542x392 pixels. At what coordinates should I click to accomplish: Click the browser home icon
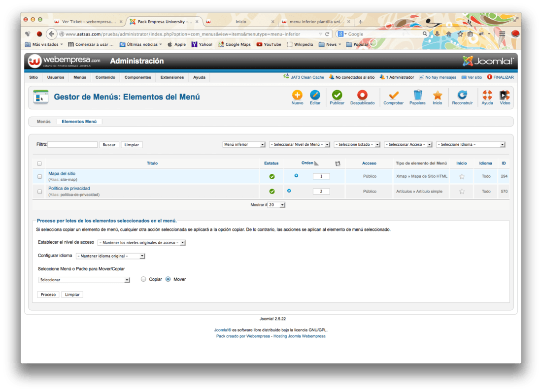click(x=449, y=34)
